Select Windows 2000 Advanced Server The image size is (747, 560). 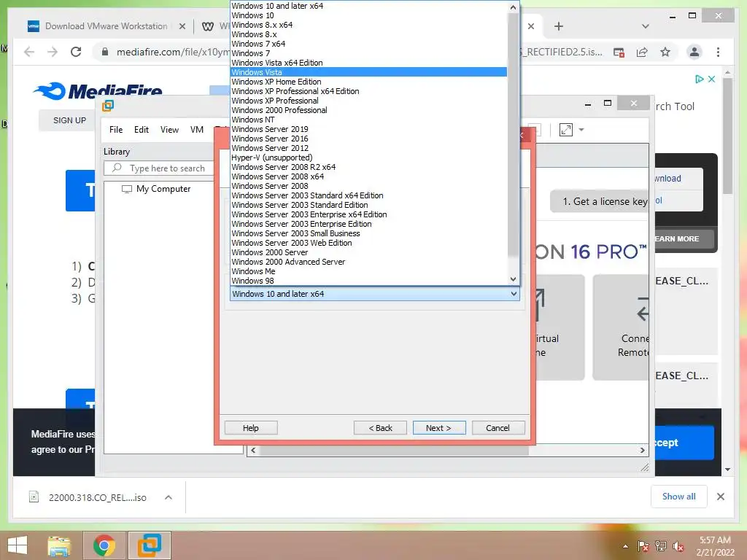[368, 262]
